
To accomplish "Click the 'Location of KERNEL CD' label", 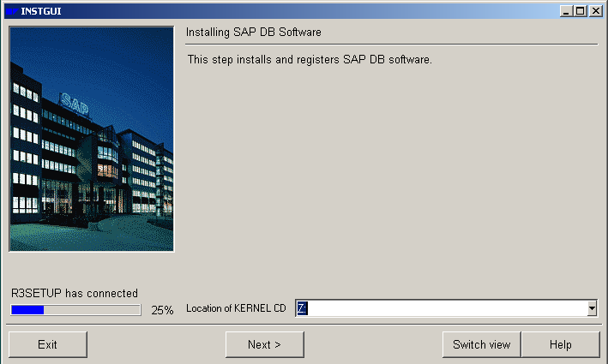I will point(236,308).
